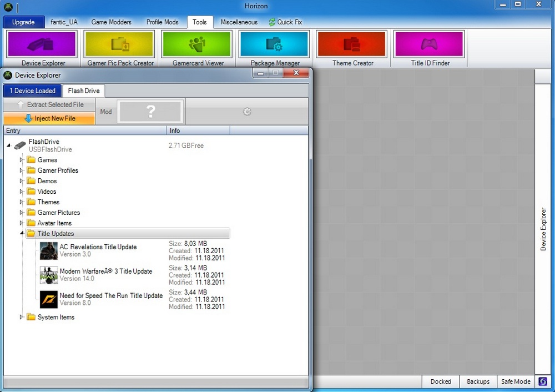Switch to the Game Modders tab
Screen dimensions: 555x392
point(111,22)
